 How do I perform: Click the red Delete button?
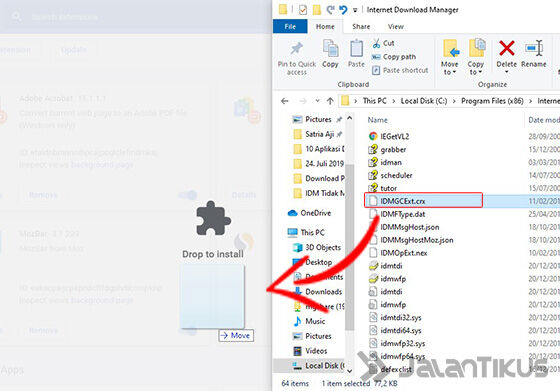[506, 55]
